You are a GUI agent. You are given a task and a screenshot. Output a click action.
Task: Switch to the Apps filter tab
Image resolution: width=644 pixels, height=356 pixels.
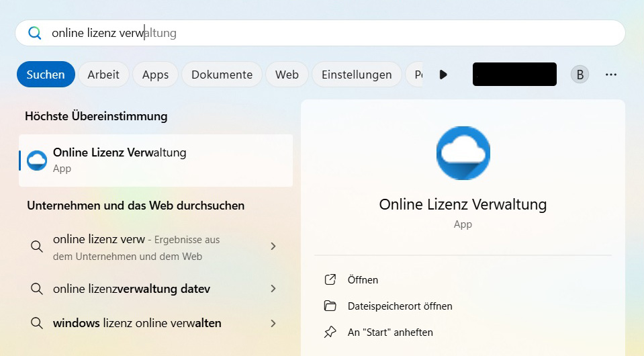coord(155,75)
